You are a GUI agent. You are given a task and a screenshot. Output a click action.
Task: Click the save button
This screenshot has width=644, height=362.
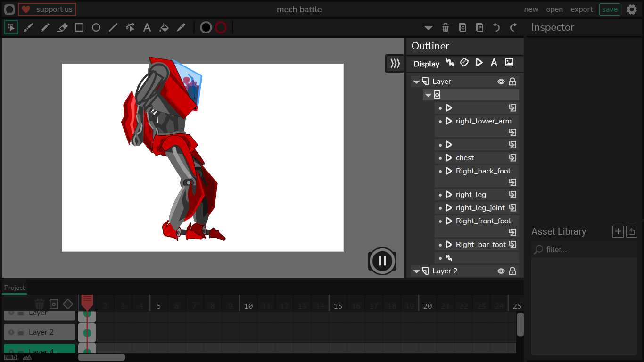pyautogui.click(x=610, y=9)
